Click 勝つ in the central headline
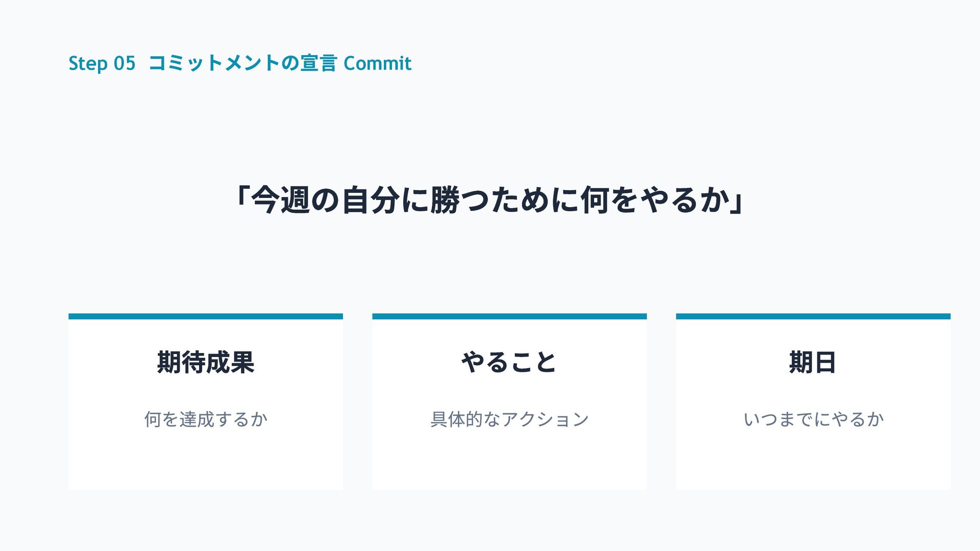 point(459,200)
